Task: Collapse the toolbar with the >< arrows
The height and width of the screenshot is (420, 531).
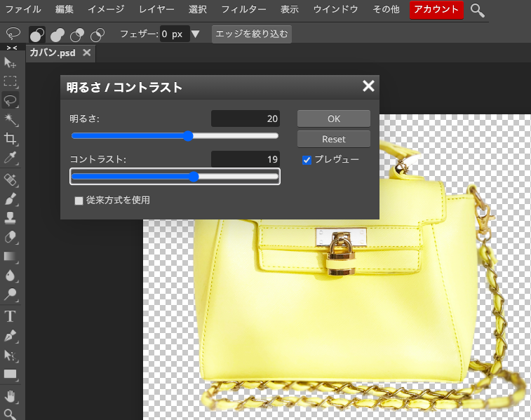Action: (12, 48)
